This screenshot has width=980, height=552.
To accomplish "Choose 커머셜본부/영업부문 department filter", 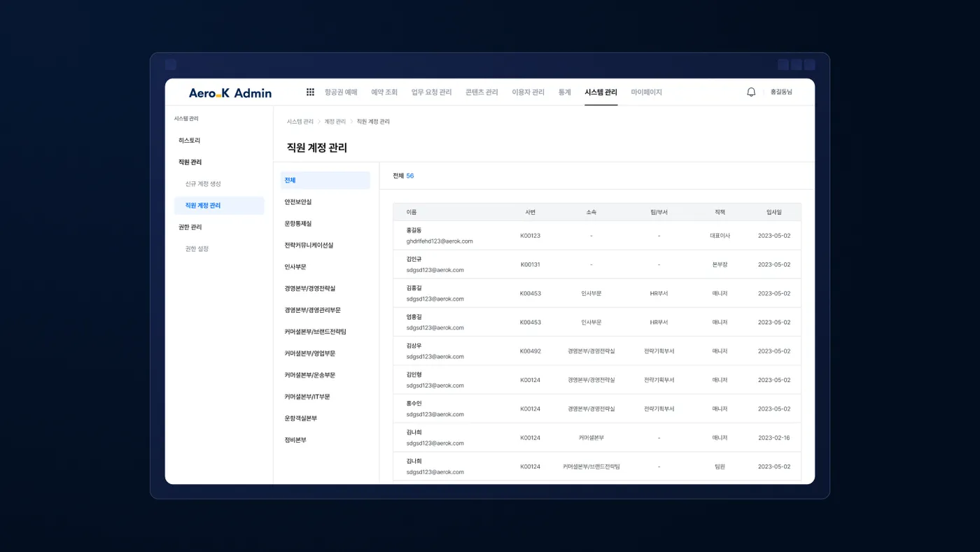I will 310,354.
